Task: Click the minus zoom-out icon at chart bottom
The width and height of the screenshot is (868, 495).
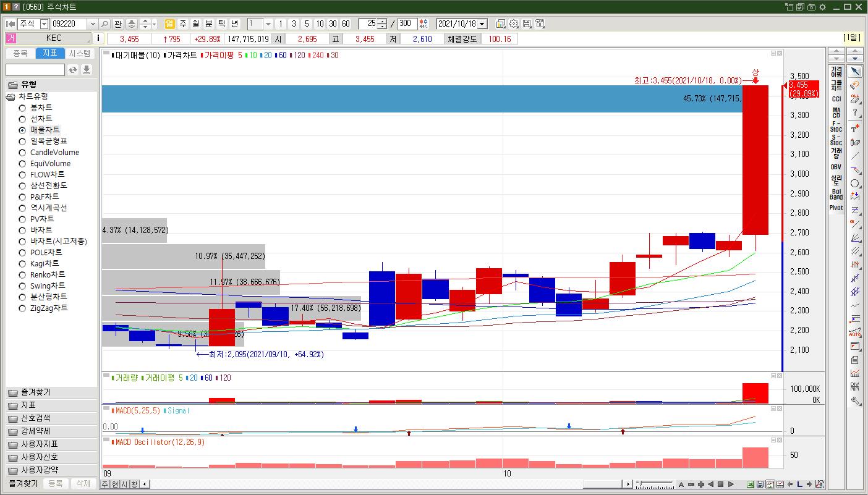Action: [691, 484]
